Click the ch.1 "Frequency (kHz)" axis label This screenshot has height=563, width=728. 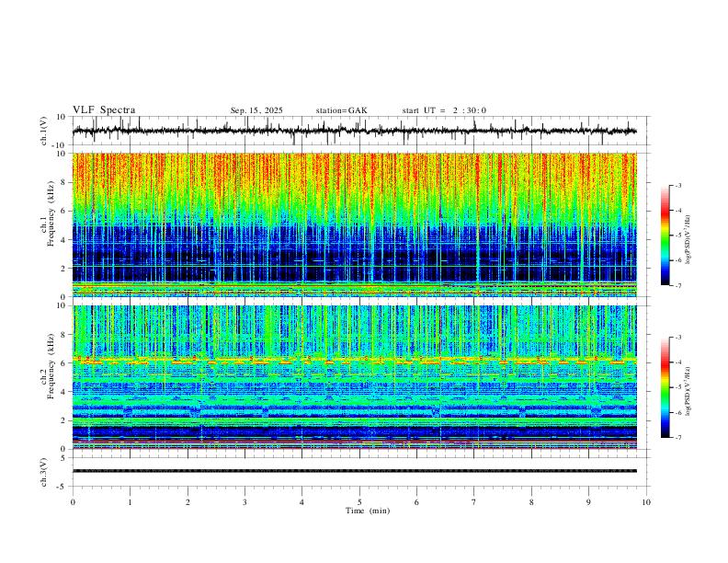tap(51, 213)
